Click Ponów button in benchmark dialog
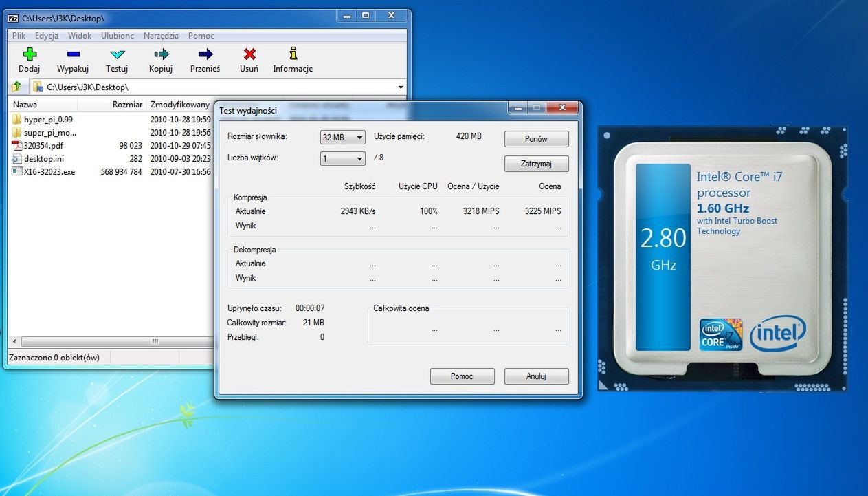Image resolution: width=868 pixels, height=496 pixels. coord(536,139)
